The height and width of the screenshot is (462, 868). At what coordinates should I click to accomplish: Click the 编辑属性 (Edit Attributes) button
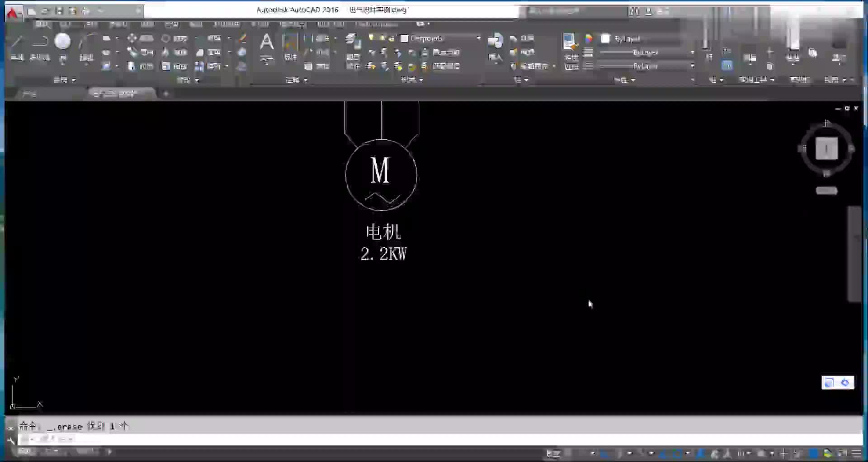click(529, 66)
